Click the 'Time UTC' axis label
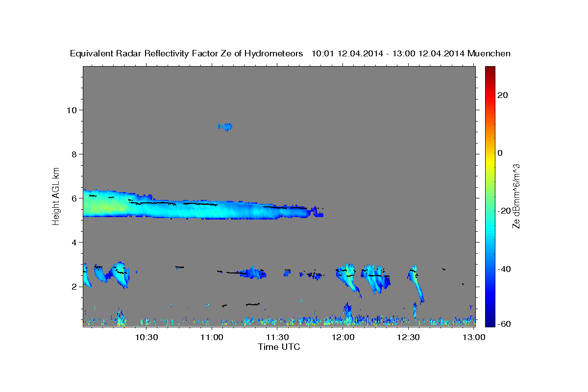 (x=279, y=347)
